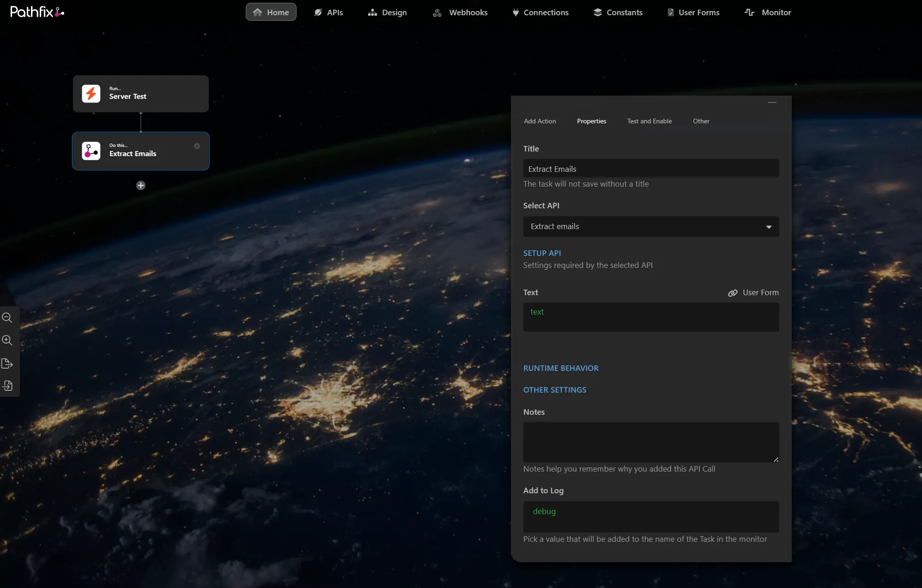The width and height of the screenshot is (922, 588).
Task: Edit the Title field containing Extract Emails
Action: coord(651,169)
